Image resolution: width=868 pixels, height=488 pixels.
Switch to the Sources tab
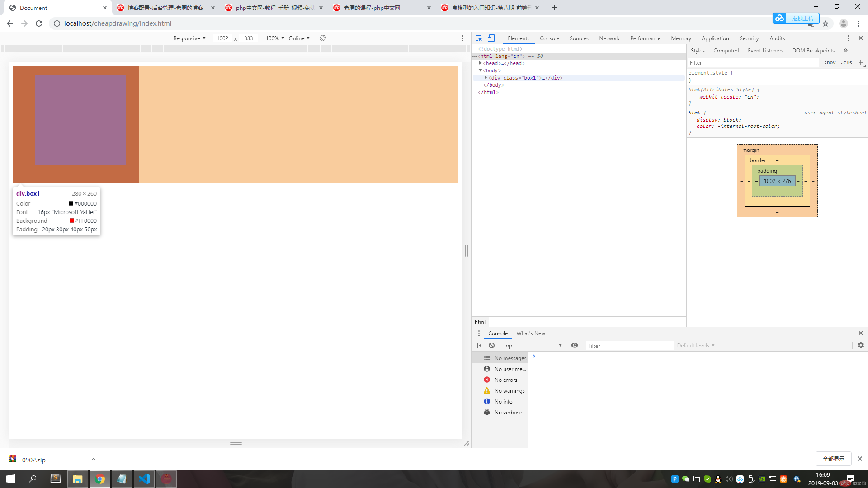[579, 38]
